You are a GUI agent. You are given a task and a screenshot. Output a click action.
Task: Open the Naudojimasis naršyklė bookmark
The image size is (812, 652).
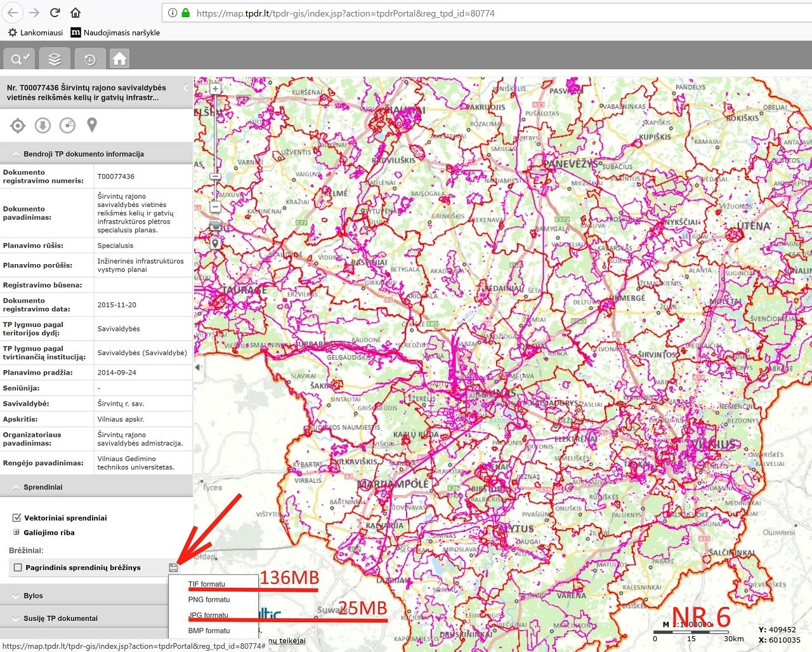pos(115,32)
